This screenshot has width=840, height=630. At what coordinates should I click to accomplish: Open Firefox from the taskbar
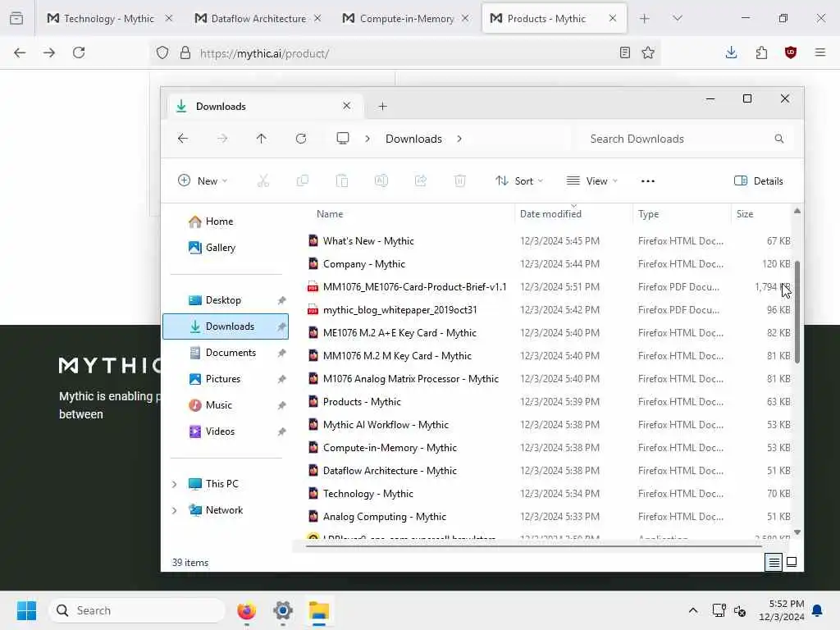point(246,610)
